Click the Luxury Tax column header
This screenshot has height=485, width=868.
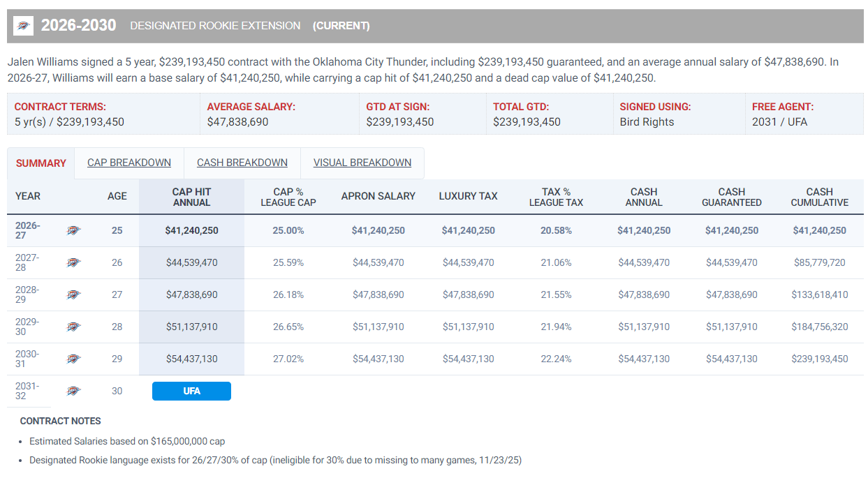tap(468, 196)
